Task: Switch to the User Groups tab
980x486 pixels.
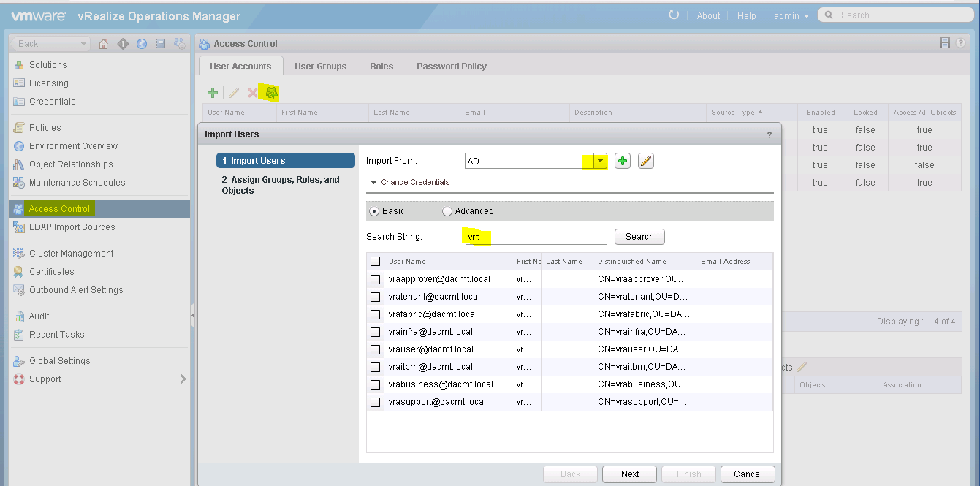Action: pyautogui.click(x=321, y=66)
